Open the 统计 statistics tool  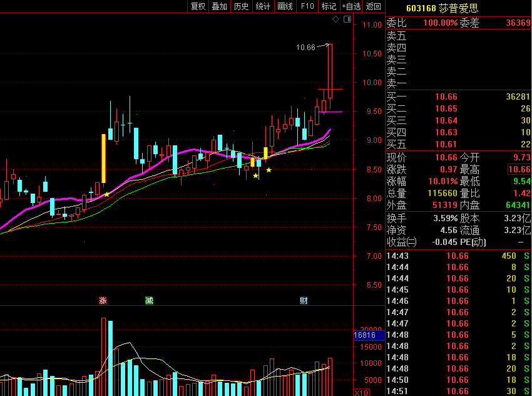coord(263,6)
